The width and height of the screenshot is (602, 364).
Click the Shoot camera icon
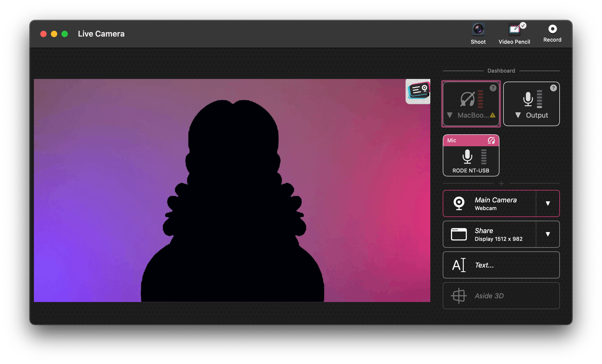(x=478, y=29)
